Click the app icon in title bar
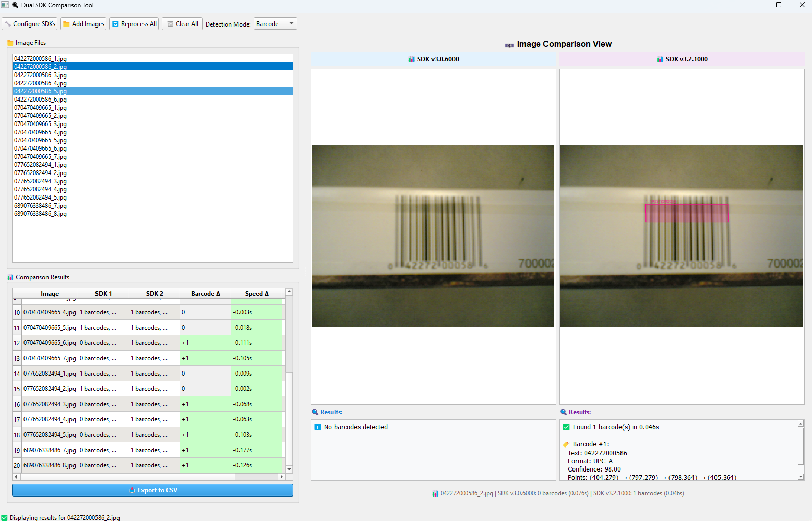Screen dimensions: 812x521 pyautogui.click(x=5, y=5)
